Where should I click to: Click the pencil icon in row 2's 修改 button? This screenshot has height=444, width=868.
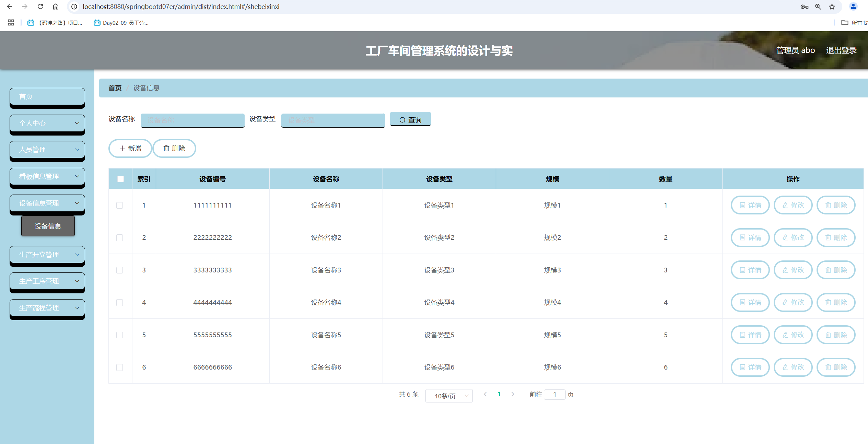(785, 237)
